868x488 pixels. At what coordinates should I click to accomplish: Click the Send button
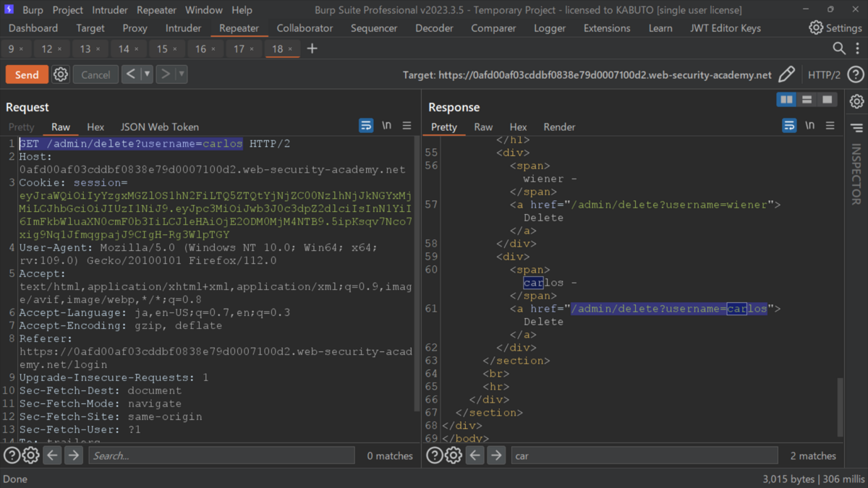pyautogui.click(x=27, y=74)
